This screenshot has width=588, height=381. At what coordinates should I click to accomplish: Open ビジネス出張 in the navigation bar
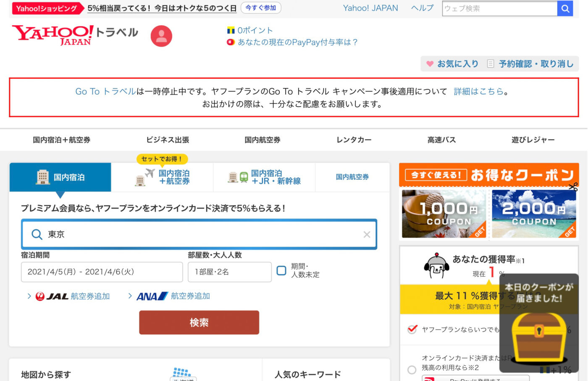168,140
